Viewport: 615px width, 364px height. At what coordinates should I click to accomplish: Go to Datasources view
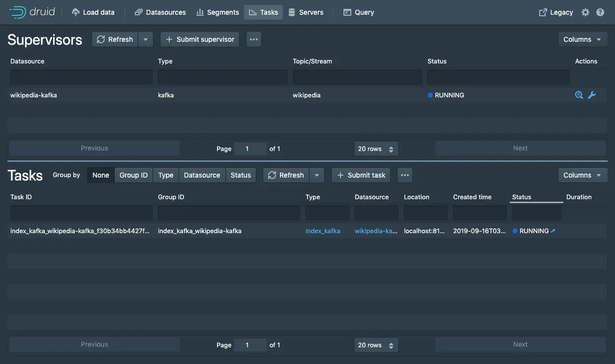point(160,12)
